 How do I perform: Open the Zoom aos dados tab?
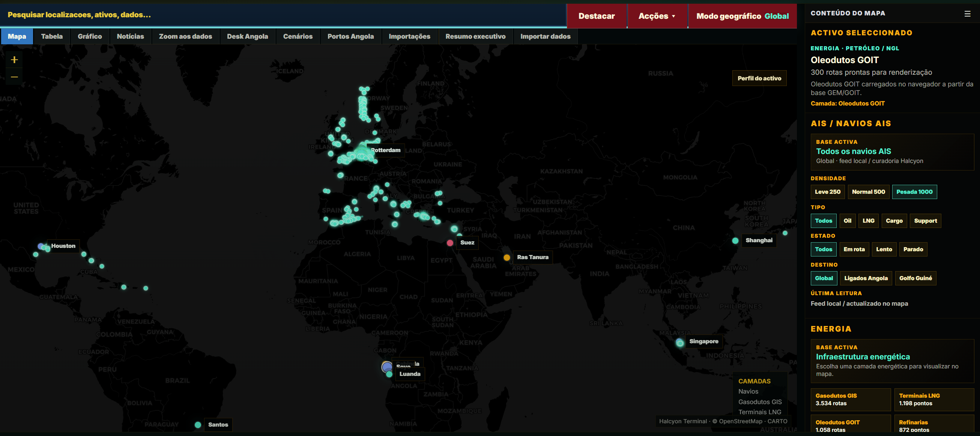[185, 36]
